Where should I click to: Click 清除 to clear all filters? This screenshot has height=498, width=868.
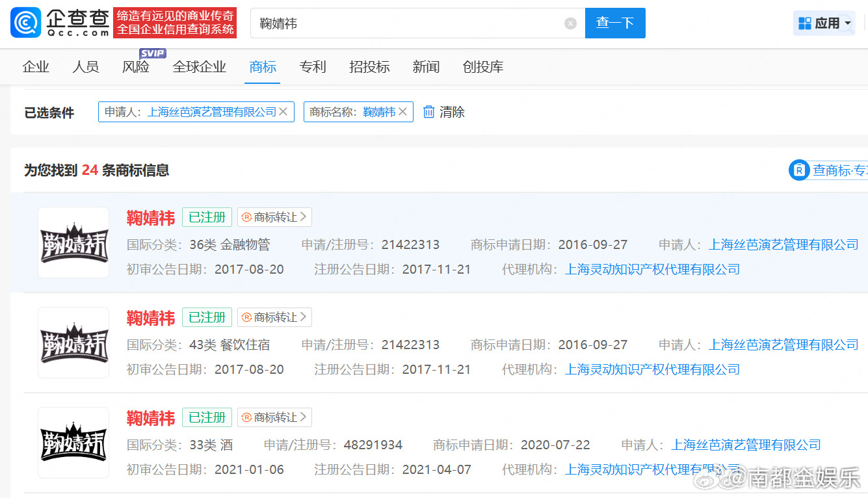(x=451, y=112)
